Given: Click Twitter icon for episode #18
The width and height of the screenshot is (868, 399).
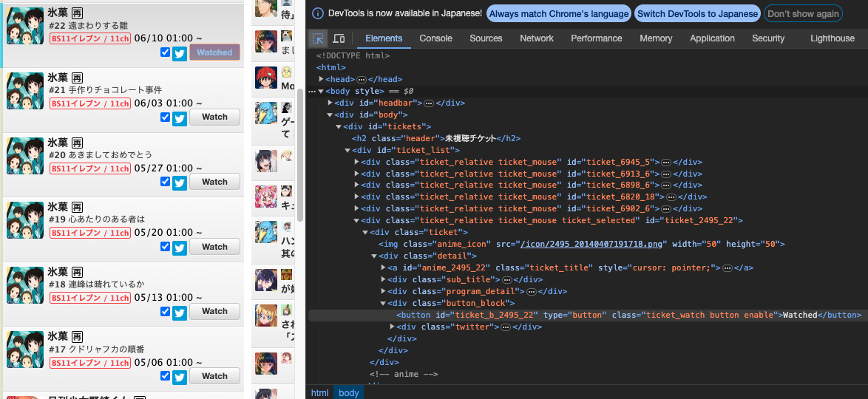Looking at the screenshot, I should [x=180, y=312].
